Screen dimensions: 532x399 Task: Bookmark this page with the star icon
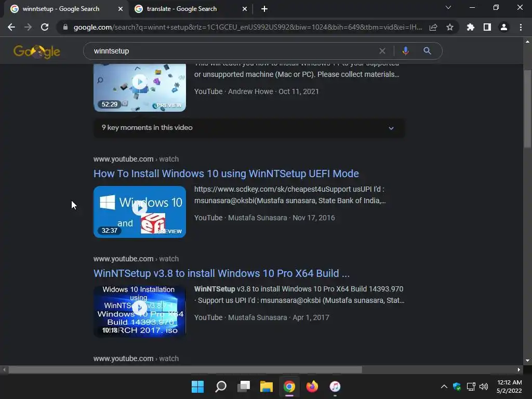click(450, 27)
